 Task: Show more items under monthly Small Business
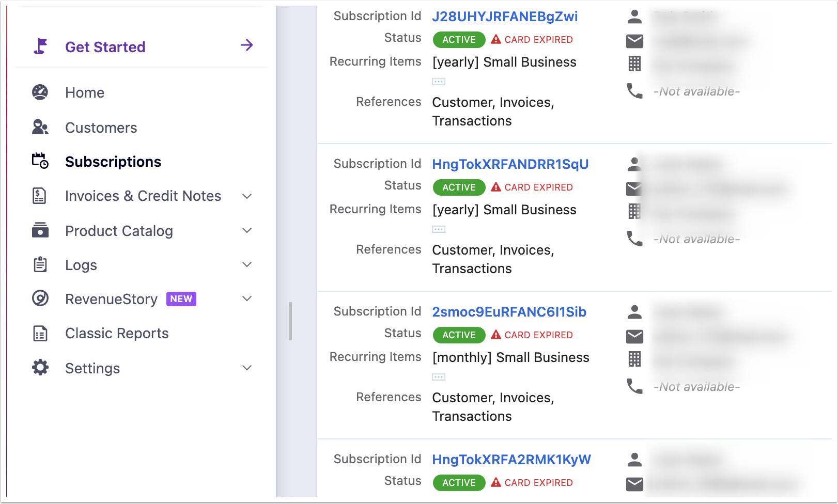point(439,377)
